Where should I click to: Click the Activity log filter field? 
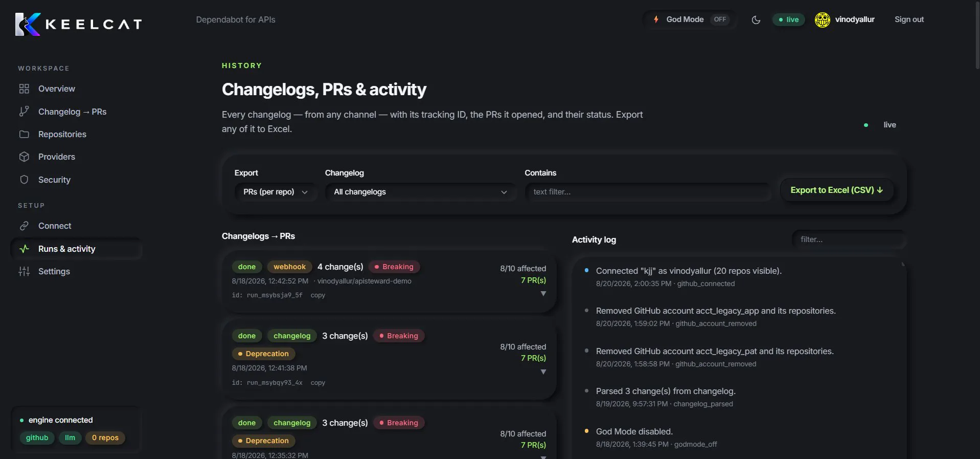[849, 239]
